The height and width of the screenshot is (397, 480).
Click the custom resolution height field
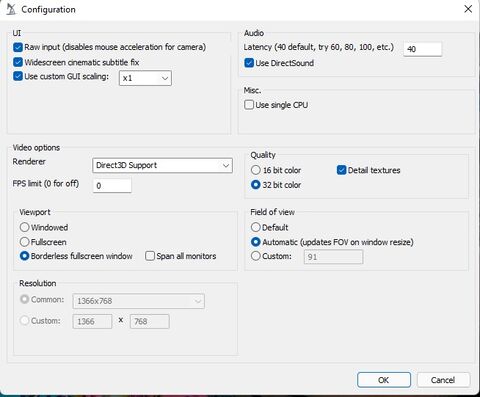coord(150,321)
